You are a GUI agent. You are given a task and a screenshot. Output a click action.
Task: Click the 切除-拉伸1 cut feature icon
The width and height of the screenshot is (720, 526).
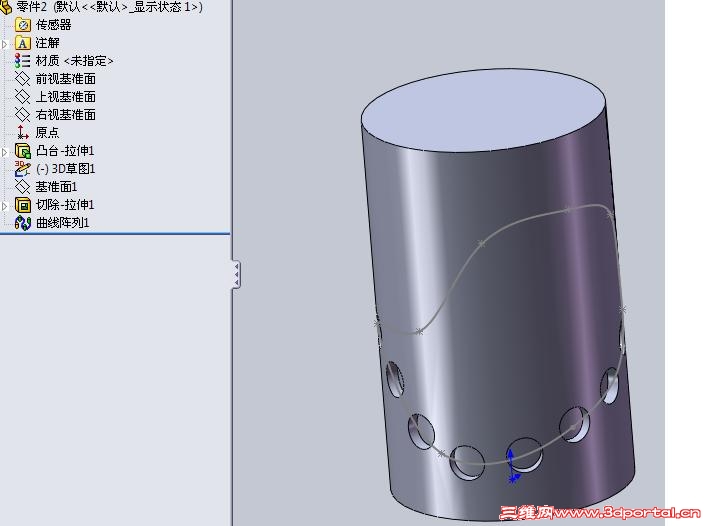(x=22, y=205)
